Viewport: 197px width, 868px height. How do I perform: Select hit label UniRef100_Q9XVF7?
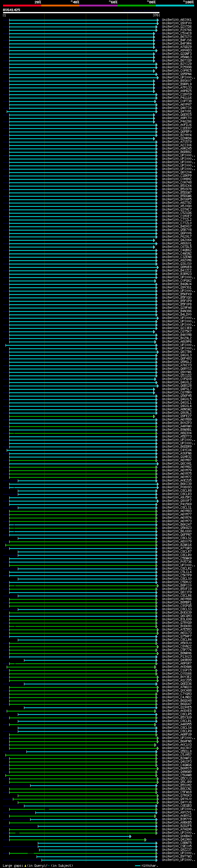[x=177, y=501]
